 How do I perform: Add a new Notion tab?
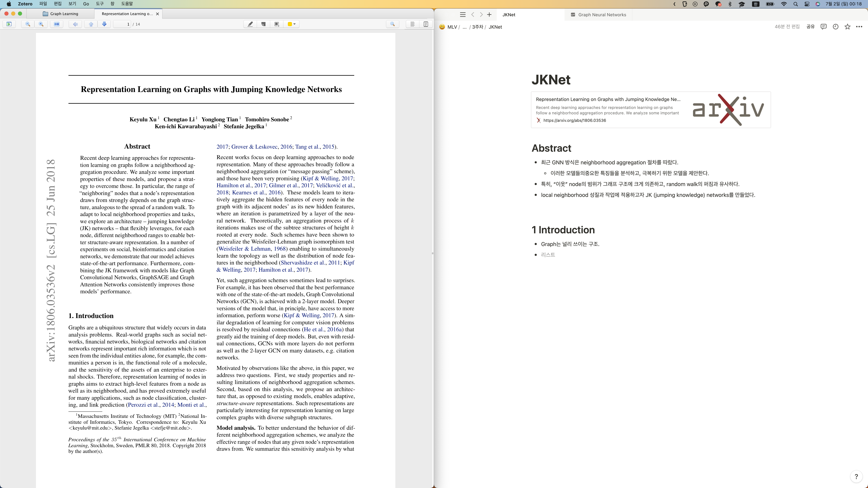pos(489,14)
